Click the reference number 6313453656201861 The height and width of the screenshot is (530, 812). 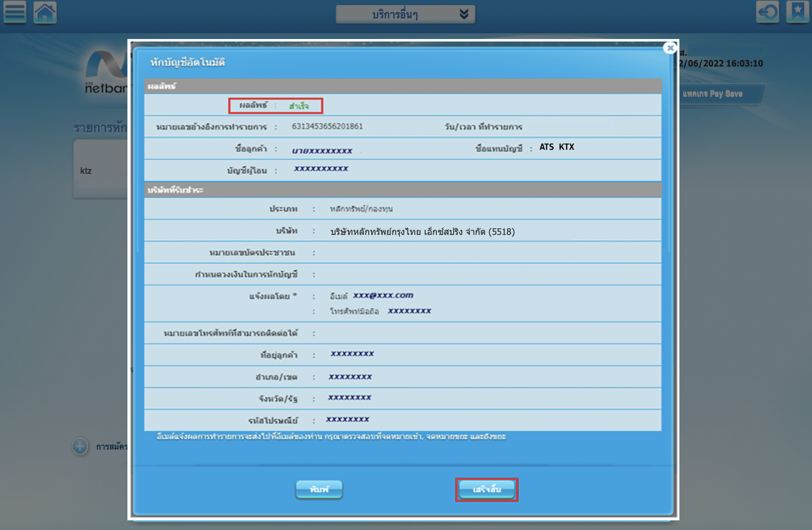click(x=327, y=126)
